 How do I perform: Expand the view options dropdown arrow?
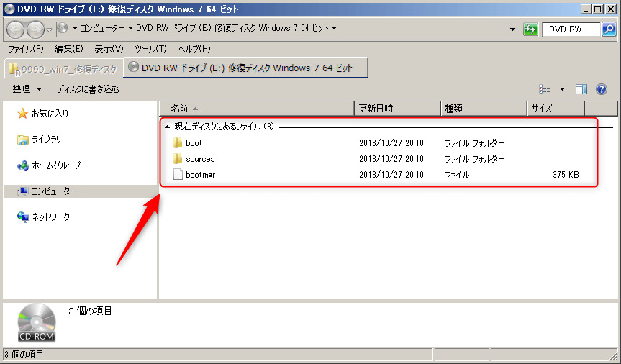point(562,89)
